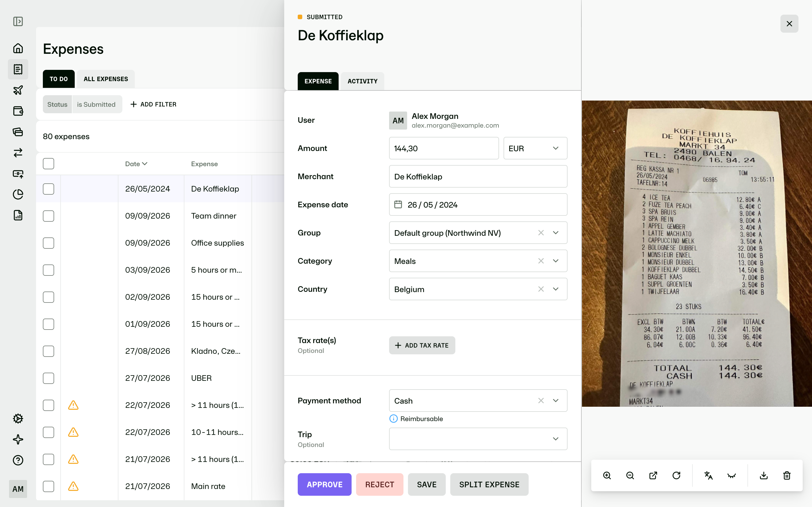Open the Category Meals dropdown
812x507 pixels.
pos(478,261)
